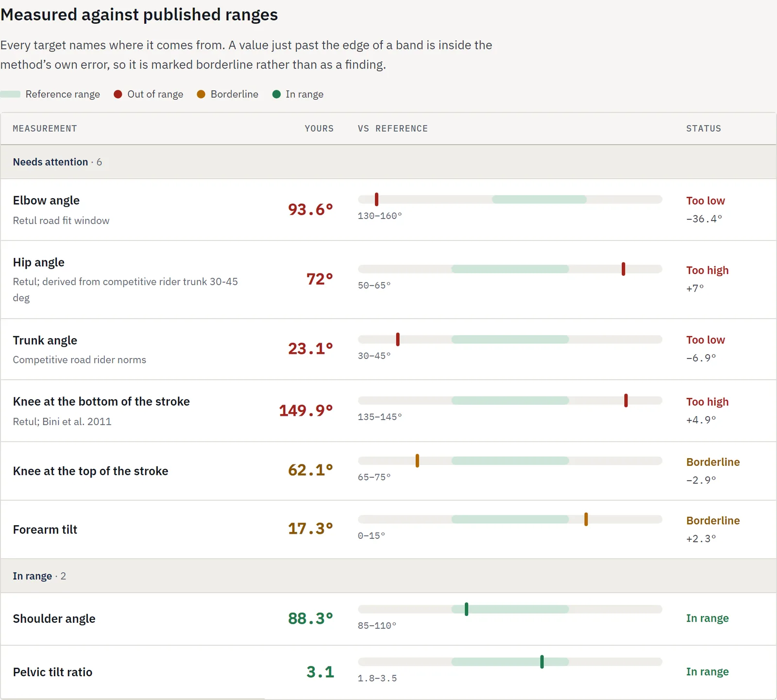Viewport: 777px width, 700px height.
Task: Select the 3.1 pelvic tilt value
Action: click(320, 672)
